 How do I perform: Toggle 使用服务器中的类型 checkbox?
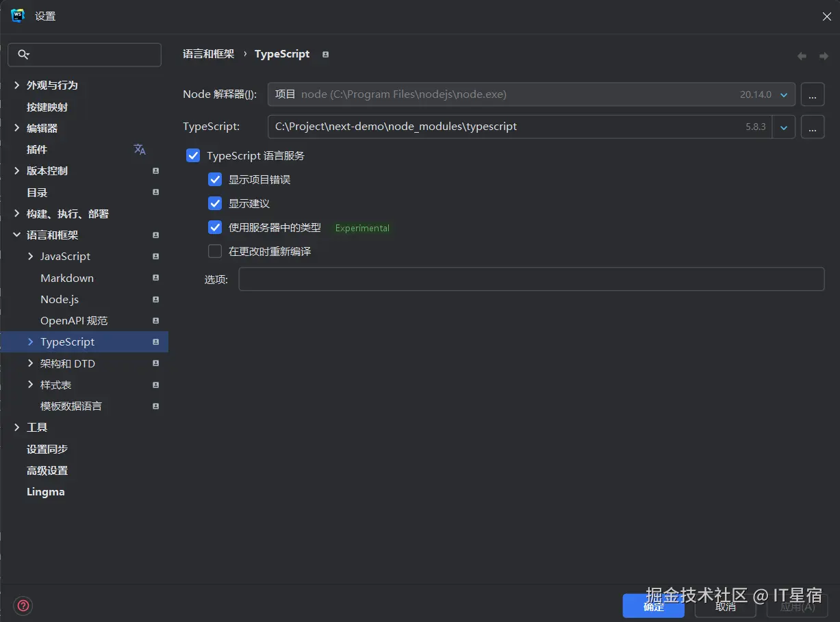215,227
